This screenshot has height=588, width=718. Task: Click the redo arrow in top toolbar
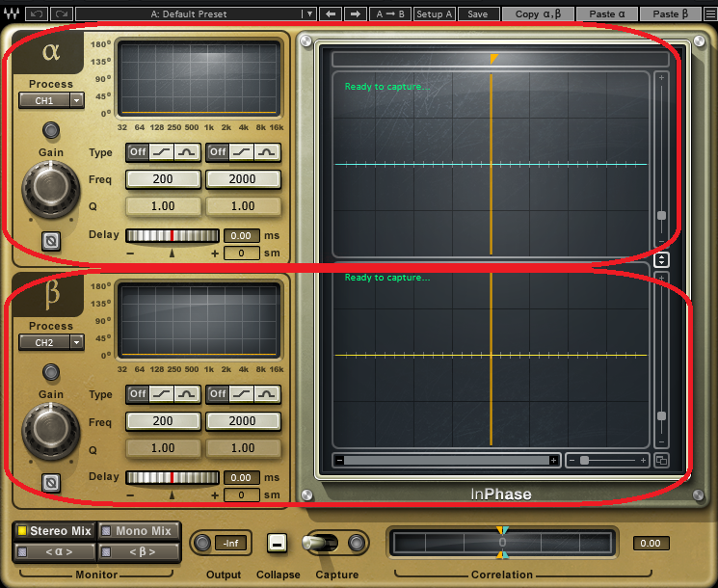point(62,14)
